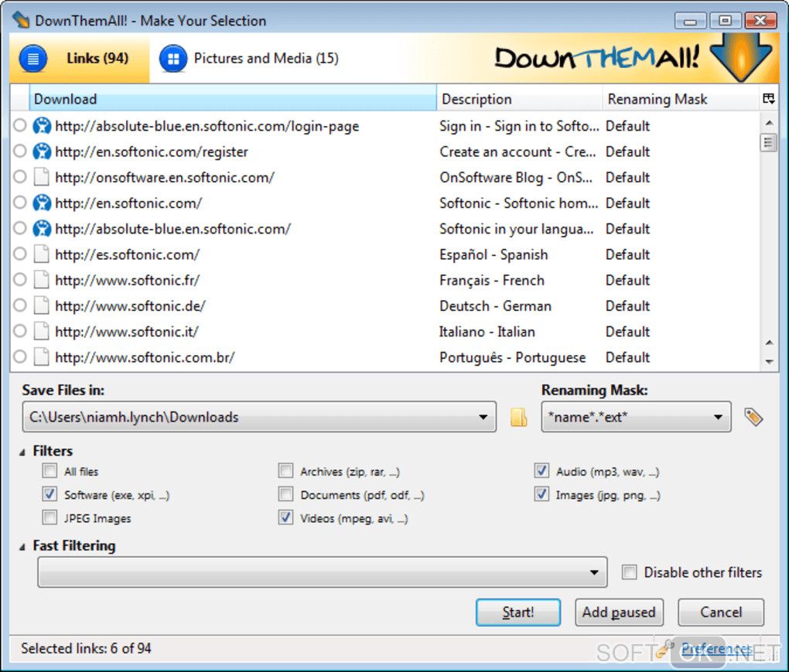Select the radio button for es.softonic.com
Viewport: 789px width, 672px height.
(19, 254)
